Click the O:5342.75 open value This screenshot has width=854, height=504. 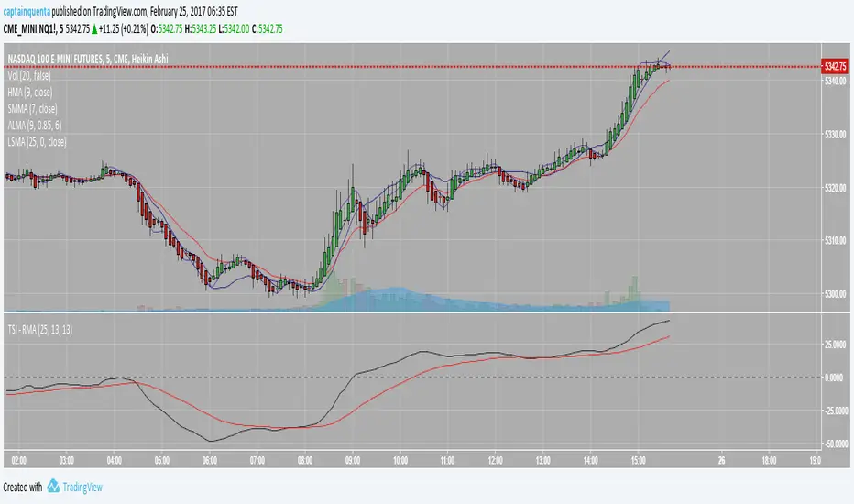click(167, 29)
